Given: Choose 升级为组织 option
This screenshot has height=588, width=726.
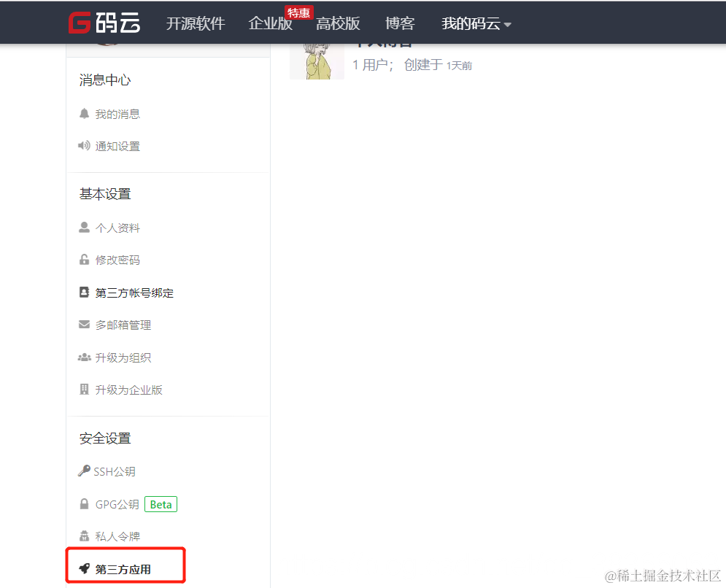Looking at the screenshot, I should [123, 358].
